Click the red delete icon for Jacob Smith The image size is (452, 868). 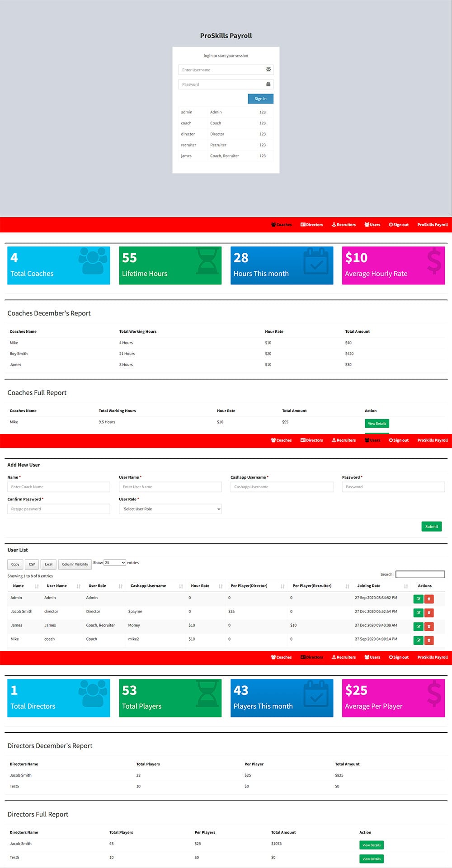click(429, 613)
